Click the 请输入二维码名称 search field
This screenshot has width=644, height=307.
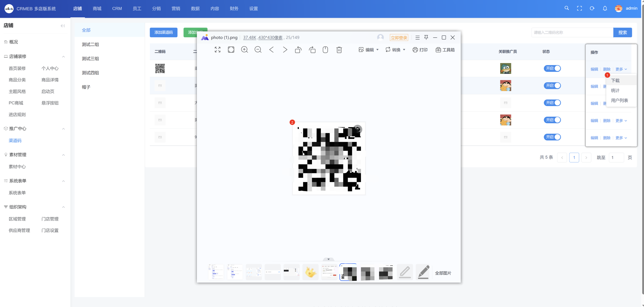[572, 33]
